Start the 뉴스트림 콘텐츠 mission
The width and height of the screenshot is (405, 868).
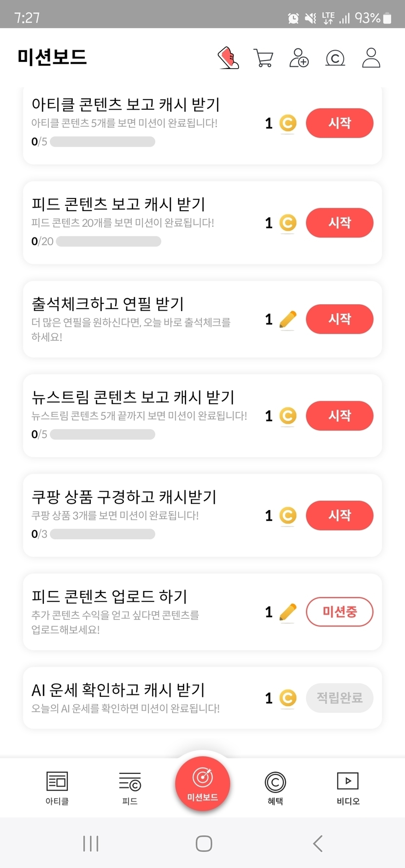[340, 415]
